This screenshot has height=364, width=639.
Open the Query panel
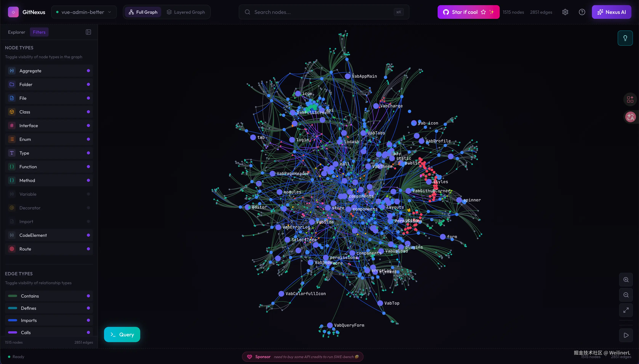coord(122,334)
